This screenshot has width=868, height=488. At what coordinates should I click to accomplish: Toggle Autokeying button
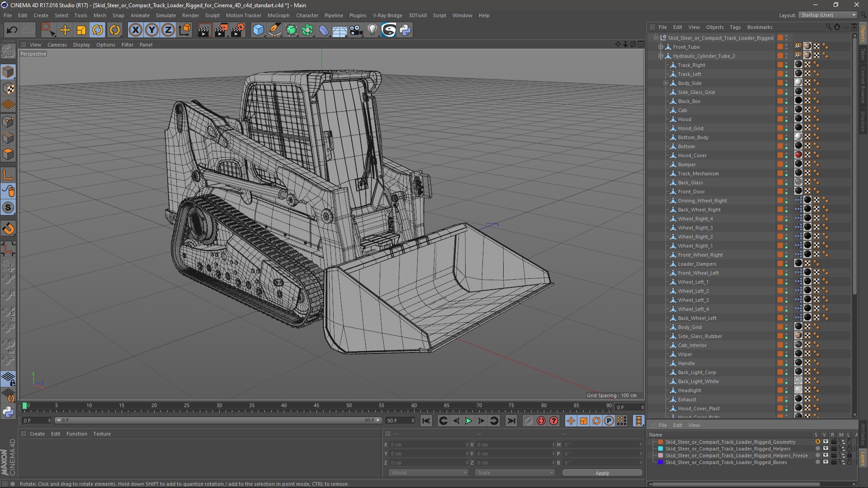[541, 421]
